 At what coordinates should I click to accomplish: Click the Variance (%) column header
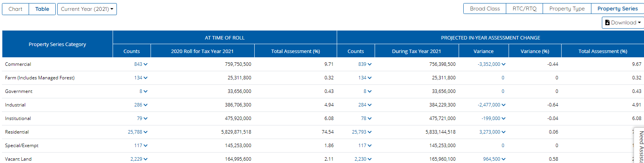(x=535, y=51)
